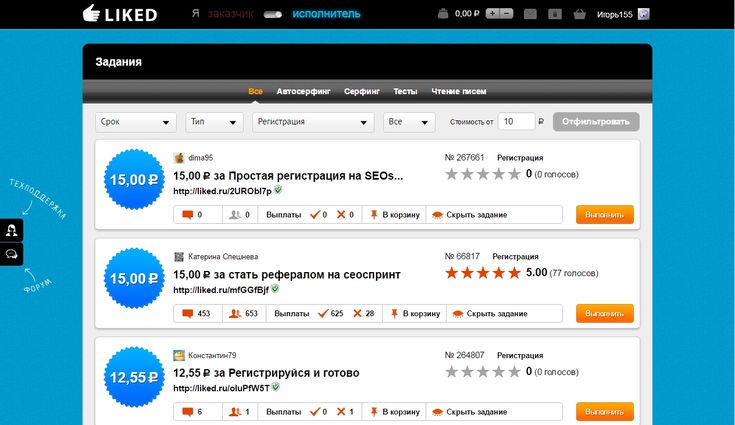Rate the Константин79 task with five stars
Screen dimensions: 735x425
(x=514, y=372)
